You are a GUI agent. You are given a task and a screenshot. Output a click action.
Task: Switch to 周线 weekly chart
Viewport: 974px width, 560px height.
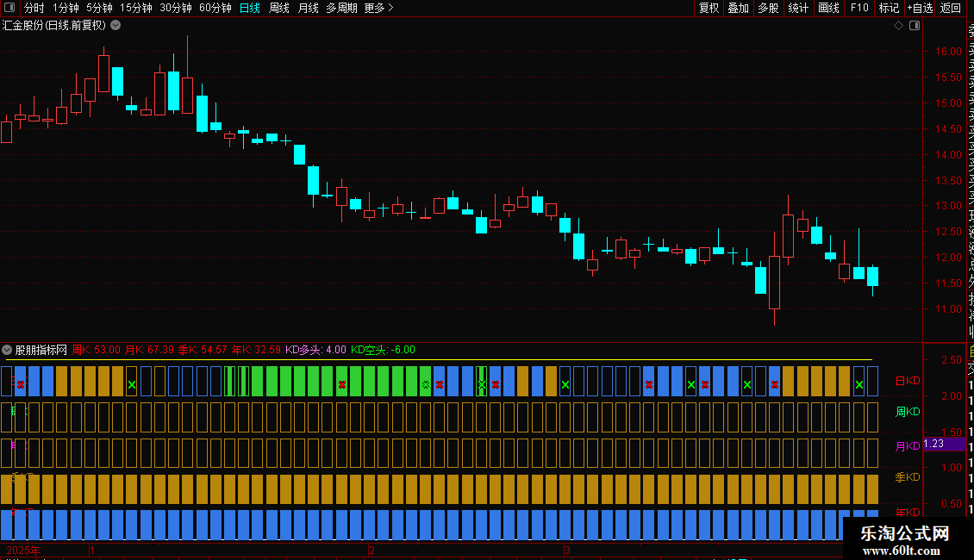pos(279,8)
